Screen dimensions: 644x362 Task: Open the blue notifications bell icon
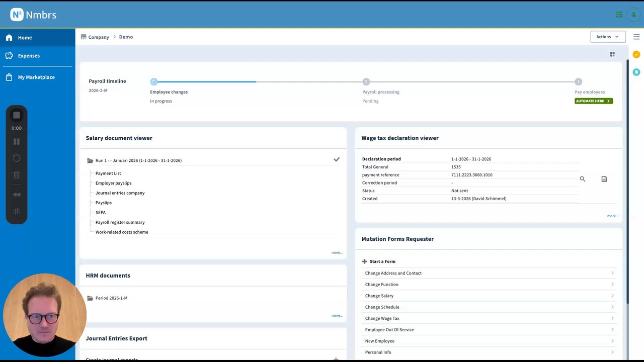click(x=636, y=72)
